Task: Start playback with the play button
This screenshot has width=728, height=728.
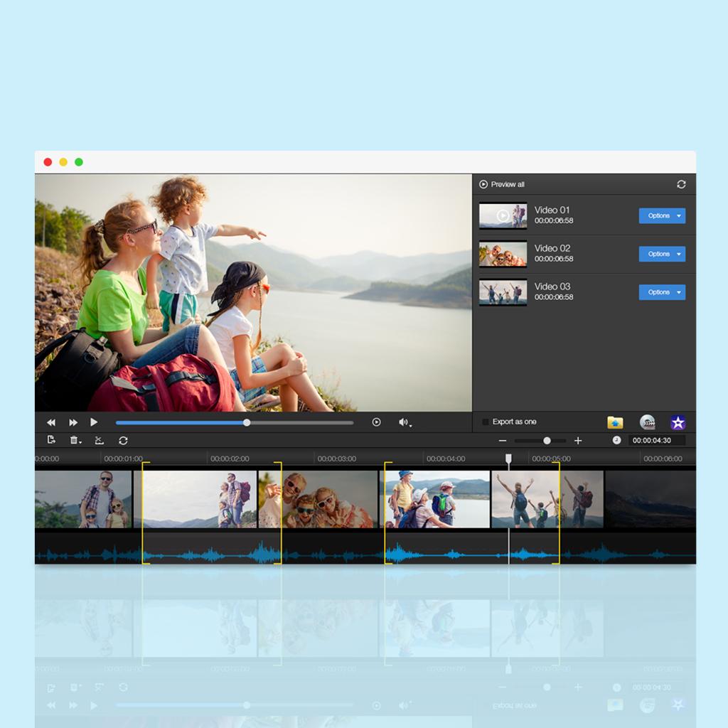Action: click(93, 422)
